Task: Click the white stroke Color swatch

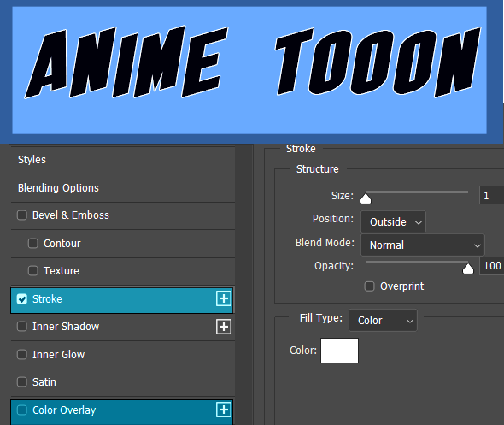Action: [339, 351]
